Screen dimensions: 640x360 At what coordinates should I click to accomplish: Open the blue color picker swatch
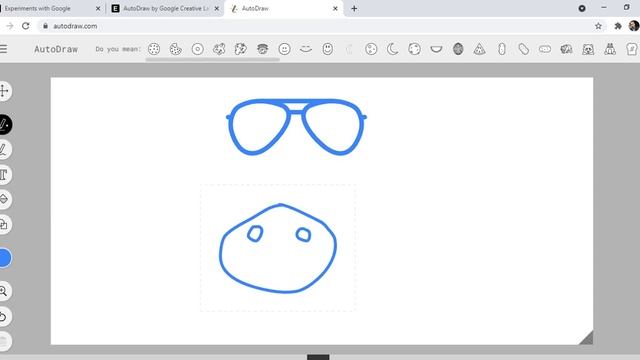5,258
